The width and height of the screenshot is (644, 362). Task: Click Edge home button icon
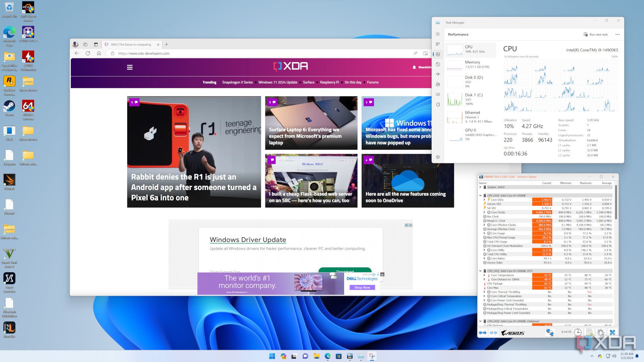point(99,53)
